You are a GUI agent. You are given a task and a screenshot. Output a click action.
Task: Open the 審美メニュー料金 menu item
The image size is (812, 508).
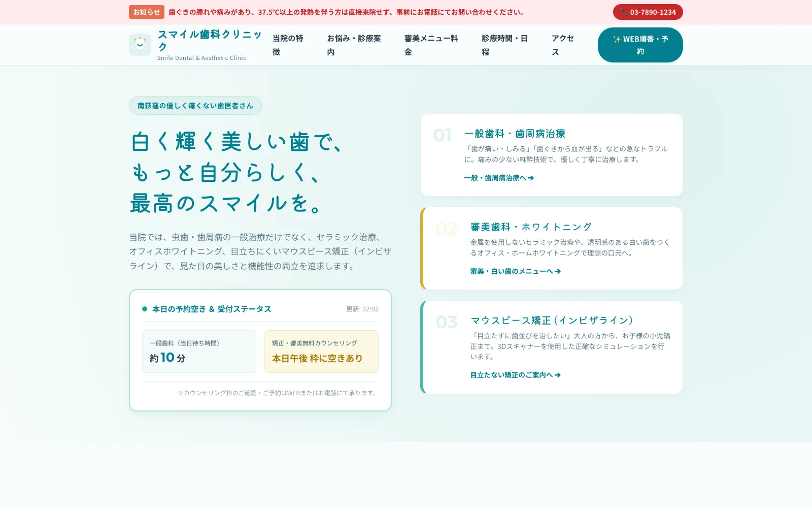tap(431, 45)
